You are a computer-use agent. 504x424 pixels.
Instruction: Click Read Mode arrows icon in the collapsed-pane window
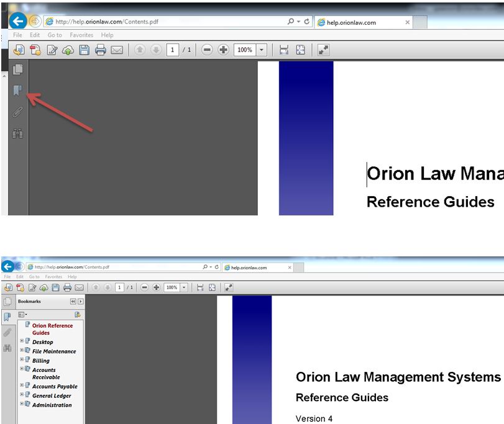point(323,50)
